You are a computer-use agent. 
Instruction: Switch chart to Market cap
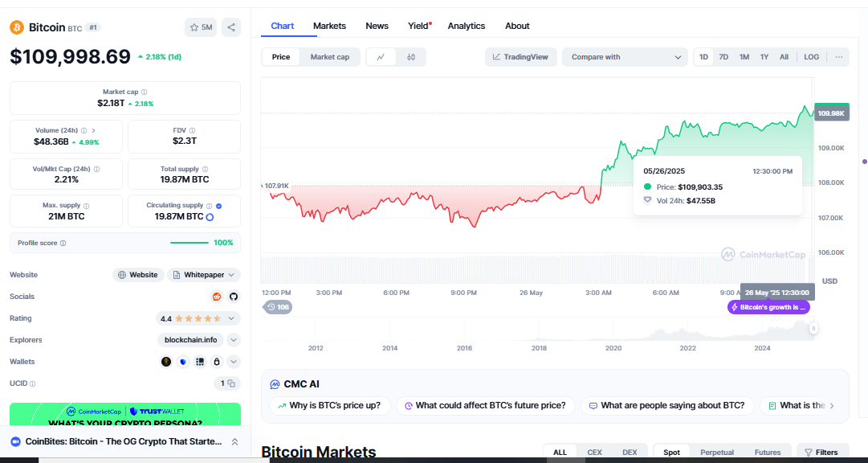pos(330,57)
